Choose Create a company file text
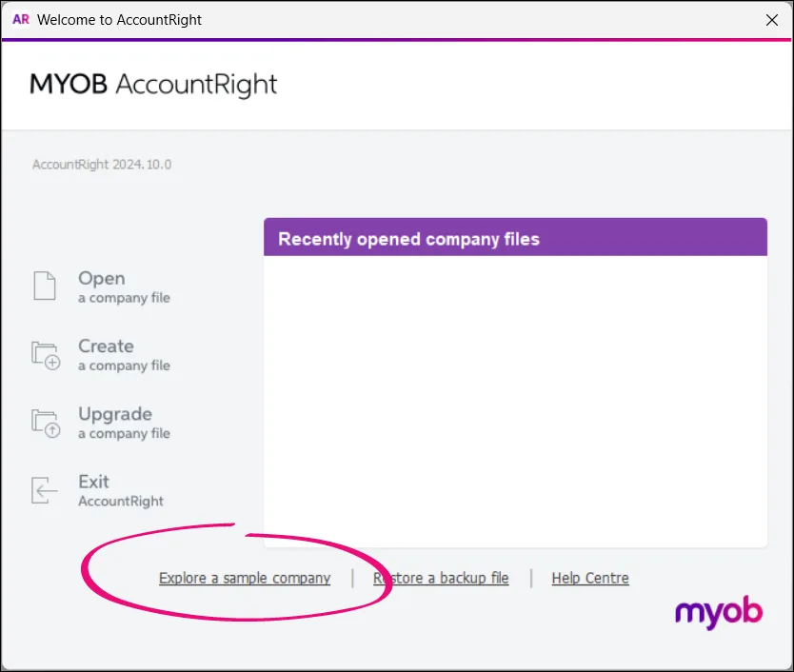Viewport: 794px width, 672px height. tap(124, 354)
